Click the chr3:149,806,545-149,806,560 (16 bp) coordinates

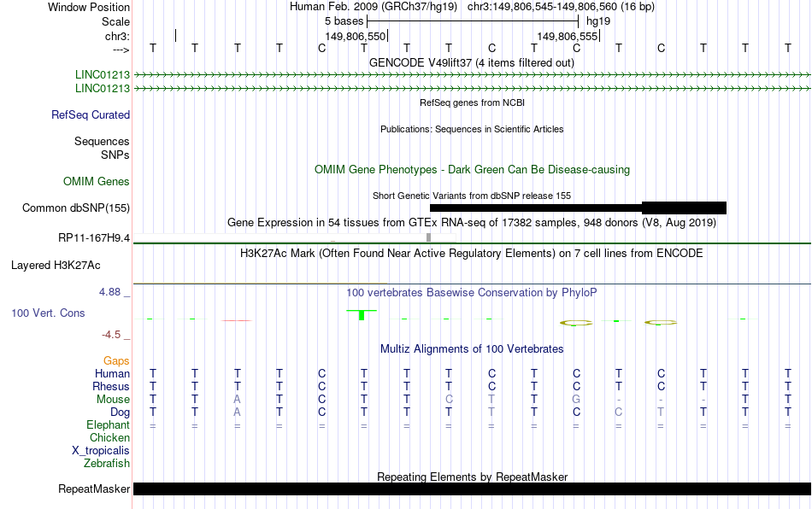click(x=561, y=7)
